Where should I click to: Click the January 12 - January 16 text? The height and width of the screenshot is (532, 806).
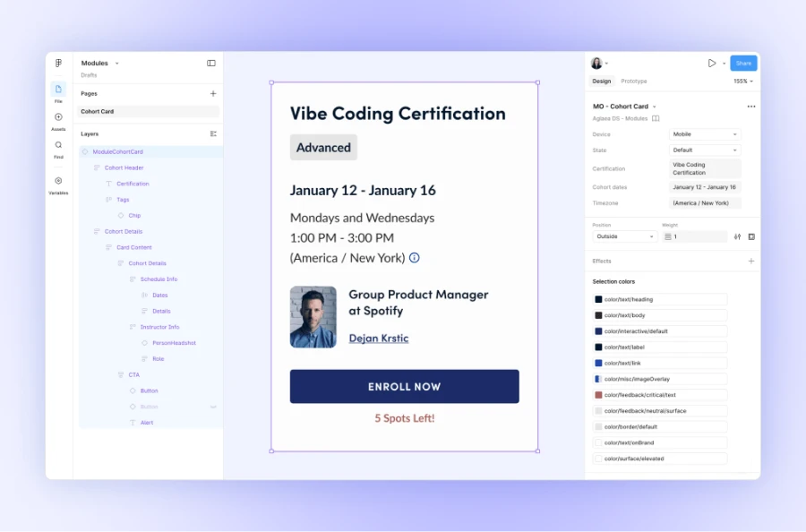[x=363, y=191]
